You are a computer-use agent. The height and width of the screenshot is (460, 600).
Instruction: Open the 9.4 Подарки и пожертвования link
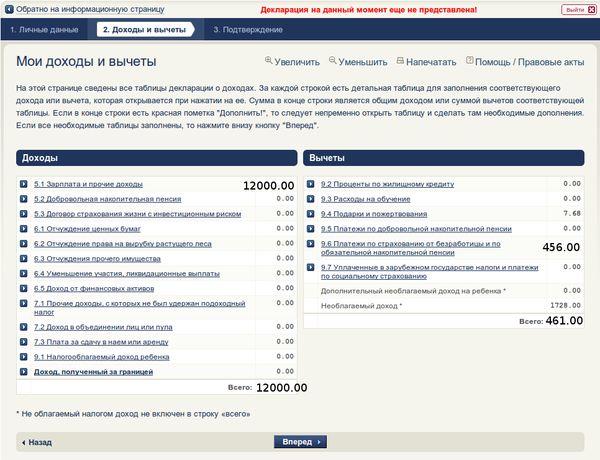click(374, 214)
